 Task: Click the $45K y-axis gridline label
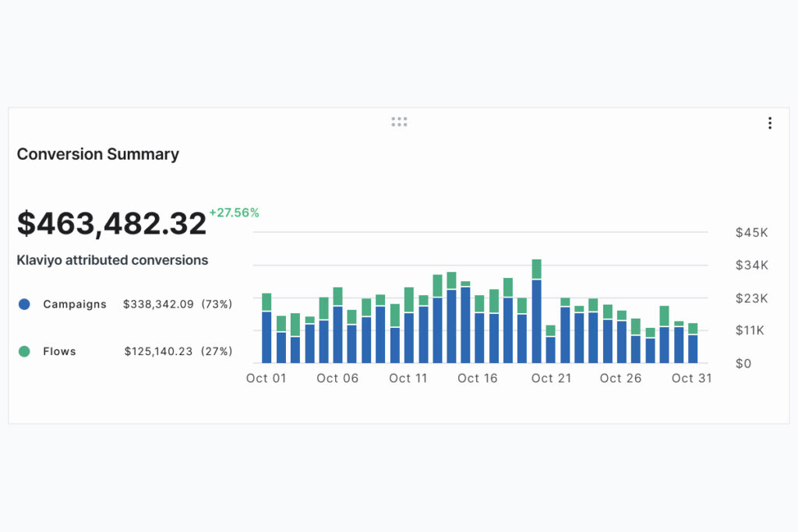(749, 231)
